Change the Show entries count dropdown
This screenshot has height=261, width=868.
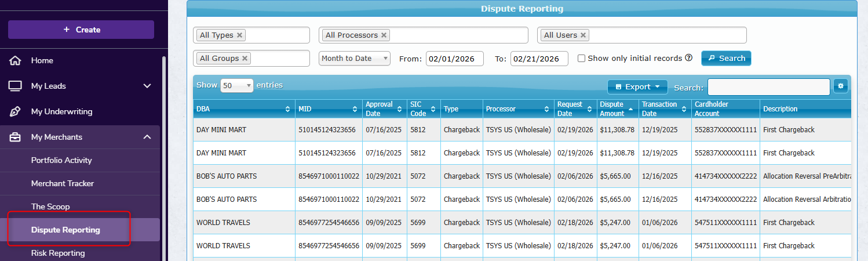click(236, 85)
